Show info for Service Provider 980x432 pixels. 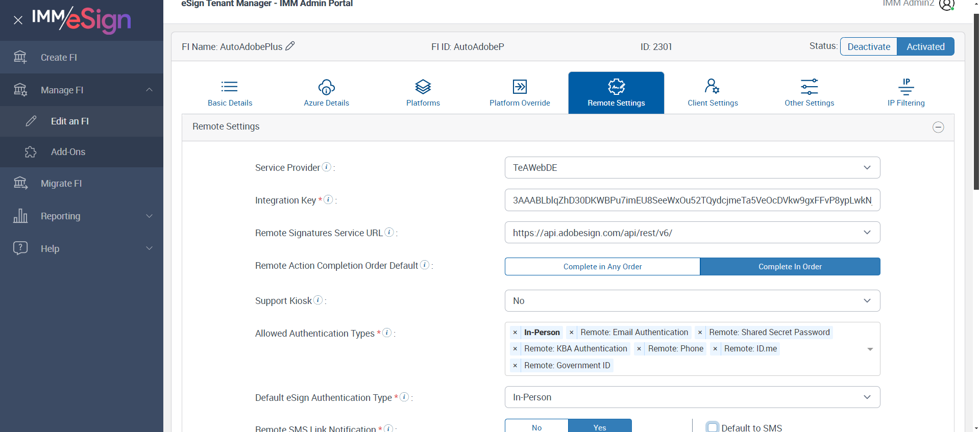(x=327, y=167)
